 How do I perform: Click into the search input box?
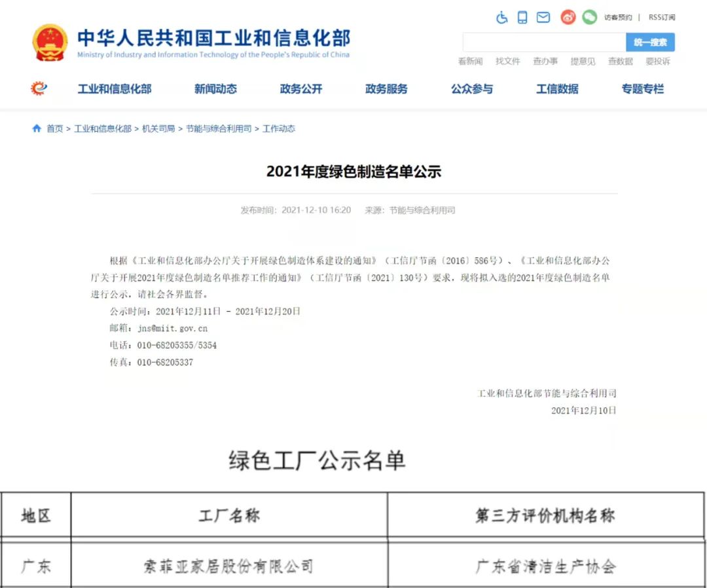[x=543, y=43]
